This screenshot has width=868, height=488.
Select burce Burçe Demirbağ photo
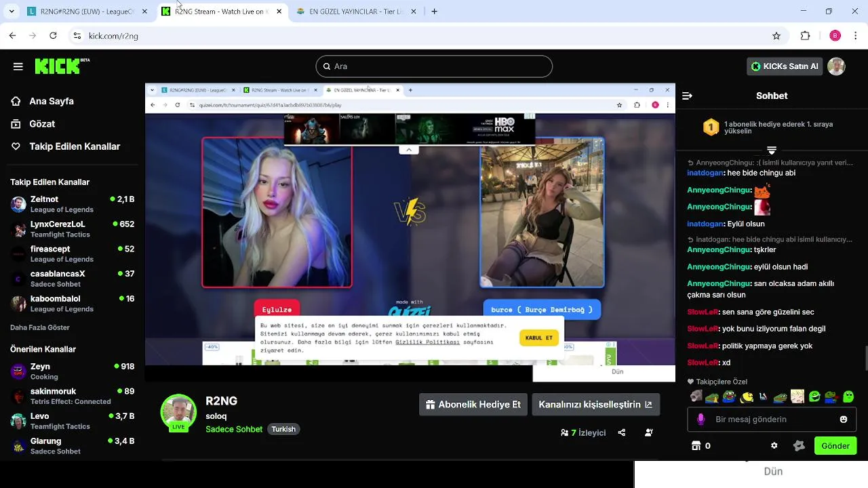(542, 213)
